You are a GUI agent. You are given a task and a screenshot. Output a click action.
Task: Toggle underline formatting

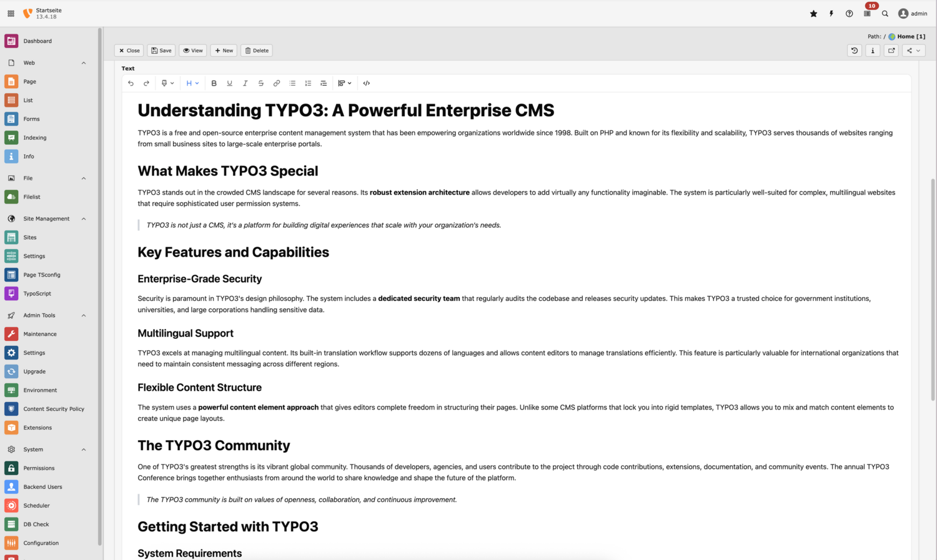(x=229, y=83)
